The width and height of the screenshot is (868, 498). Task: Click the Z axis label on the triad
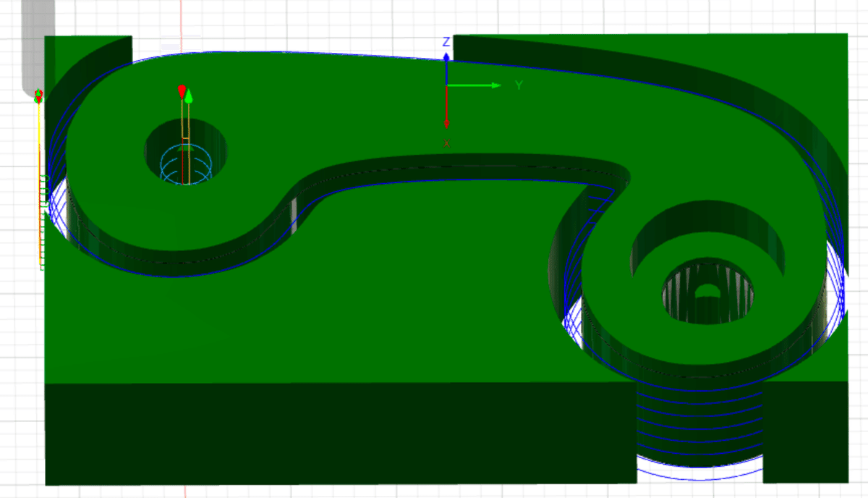446,42
